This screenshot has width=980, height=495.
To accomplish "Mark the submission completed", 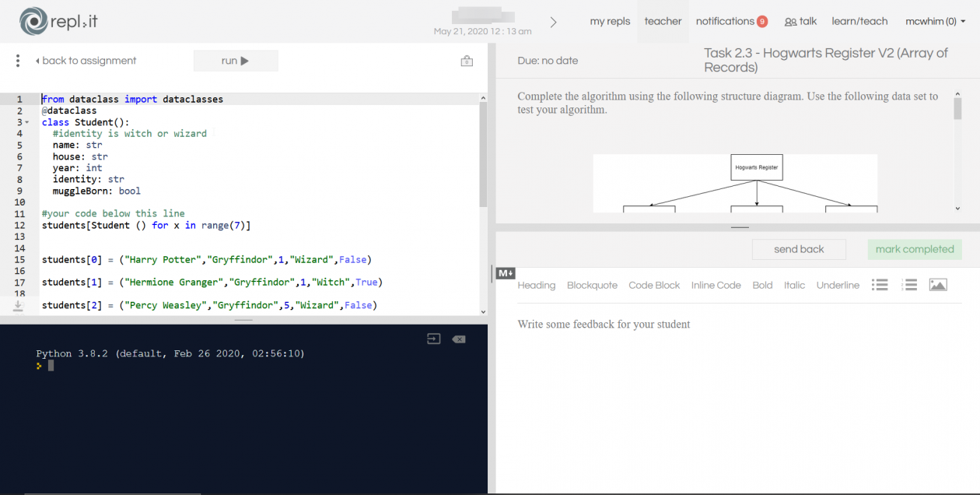I will pos(915,249).
